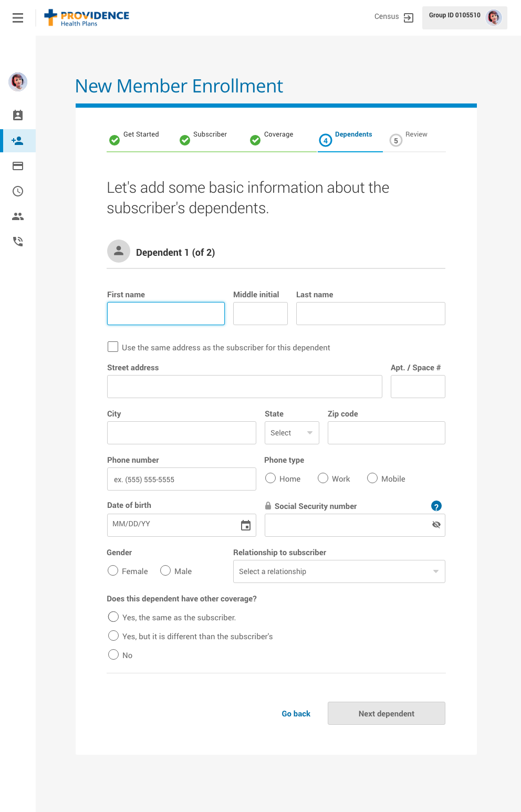Go to the Get Started step

141,134
